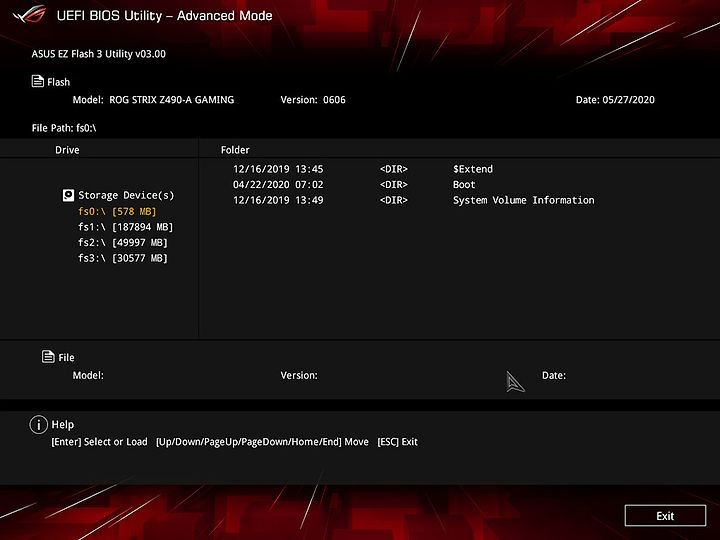
Task: Click the File section Version: label
Action: [299, 375]
